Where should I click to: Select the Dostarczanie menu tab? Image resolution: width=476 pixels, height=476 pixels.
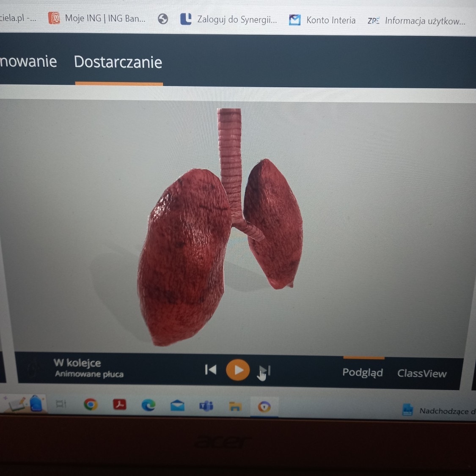[118, 62]
